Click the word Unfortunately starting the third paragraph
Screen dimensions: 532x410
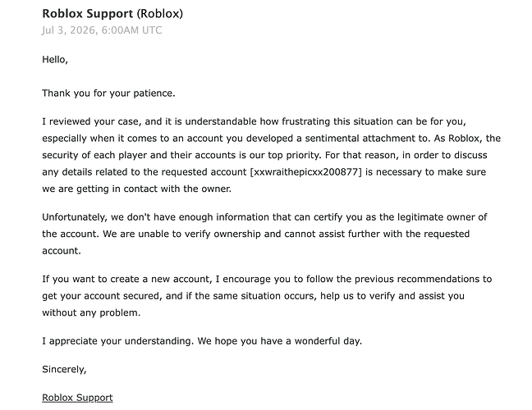(75, 216)
